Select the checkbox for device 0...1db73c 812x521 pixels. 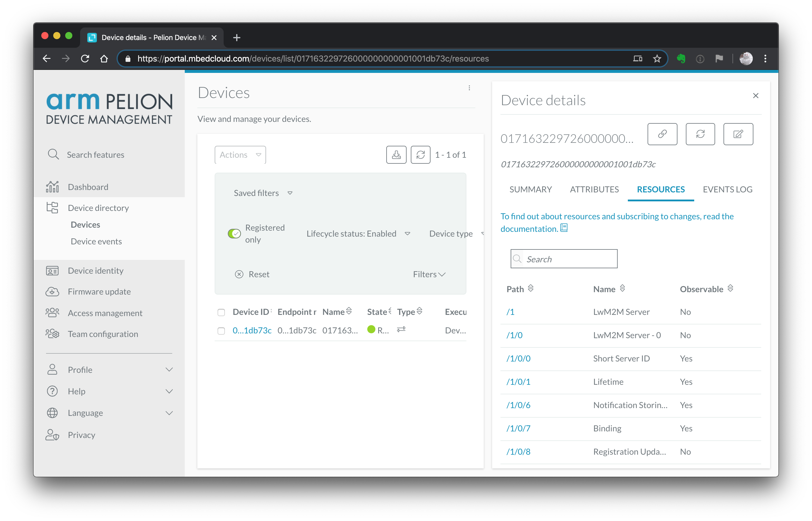pyautogui.click(x=221, y=331)
